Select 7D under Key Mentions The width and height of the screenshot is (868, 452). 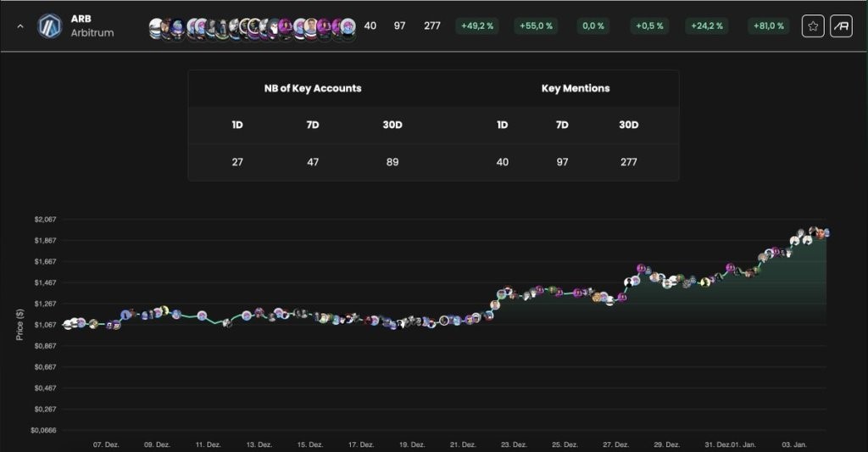[x=562, y=125]
